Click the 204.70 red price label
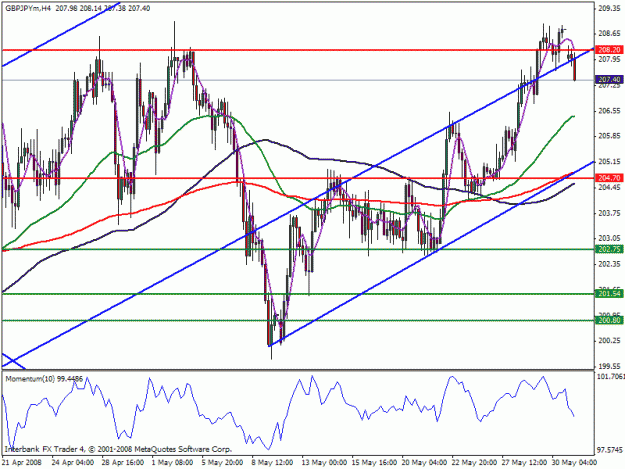The height and width of the screenshot is (469, 625). [x=609, y=178]
